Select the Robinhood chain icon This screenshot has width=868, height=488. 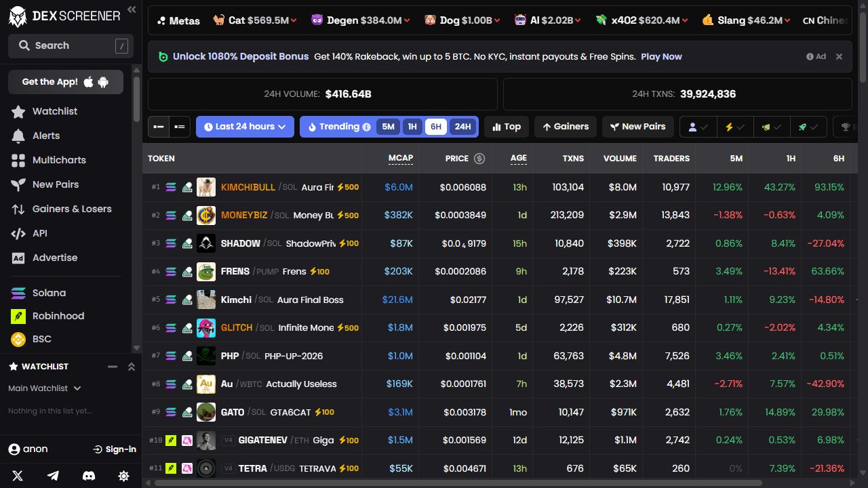click(19, 317)
